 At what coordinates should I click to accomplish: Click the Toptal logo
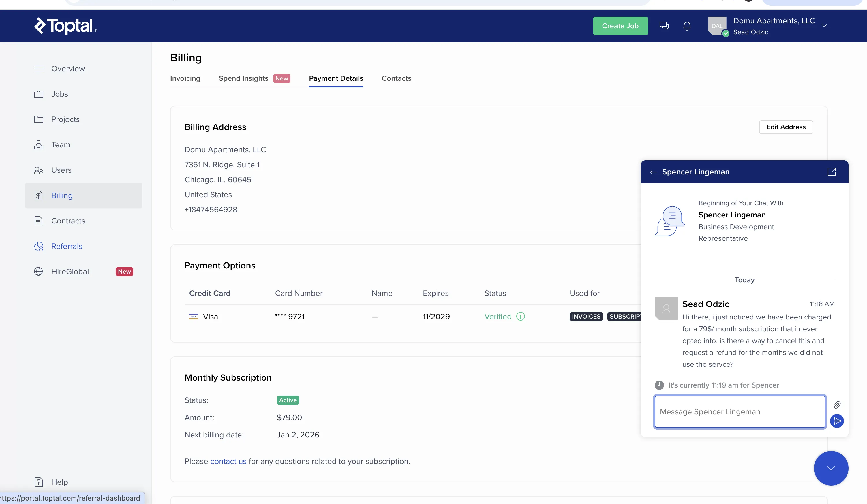65,26
